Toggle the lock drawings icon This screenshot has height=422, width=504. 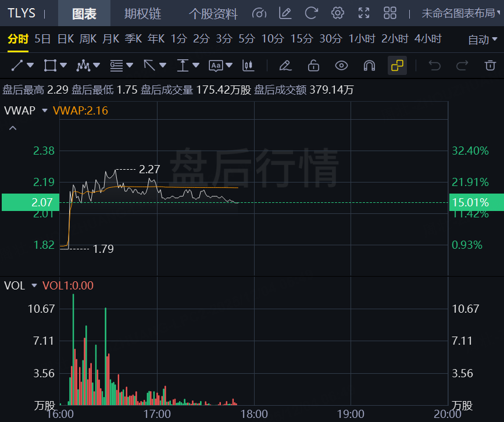pos(313,66)
